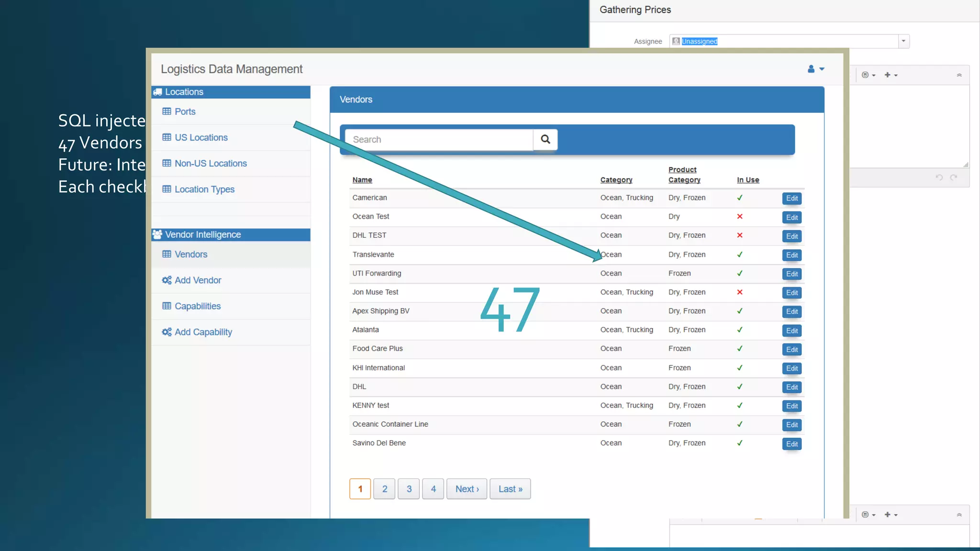Click the gears icon beside Add Capability
Viewport: 980px width, 551px height.
(167, 331)
